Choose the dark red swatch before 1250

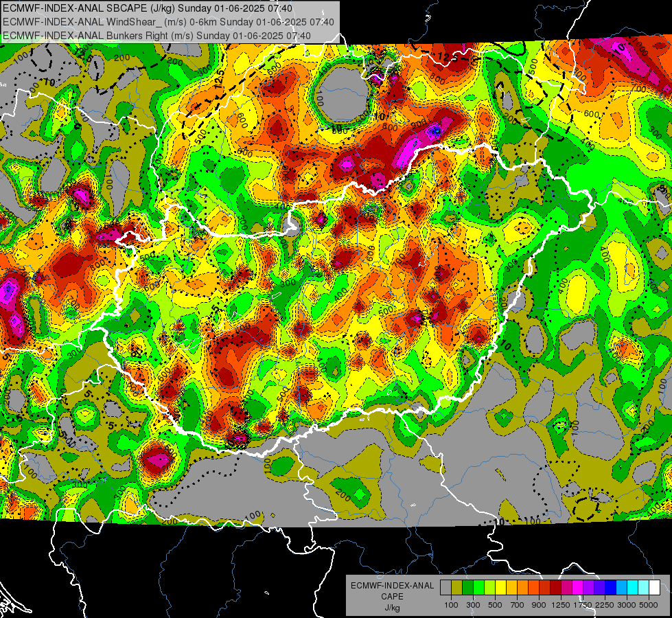coord(556,587)
